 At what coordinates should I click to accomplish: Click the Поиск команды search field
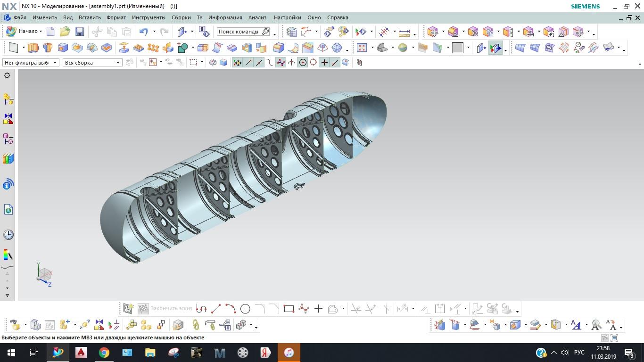click(239, 32)
